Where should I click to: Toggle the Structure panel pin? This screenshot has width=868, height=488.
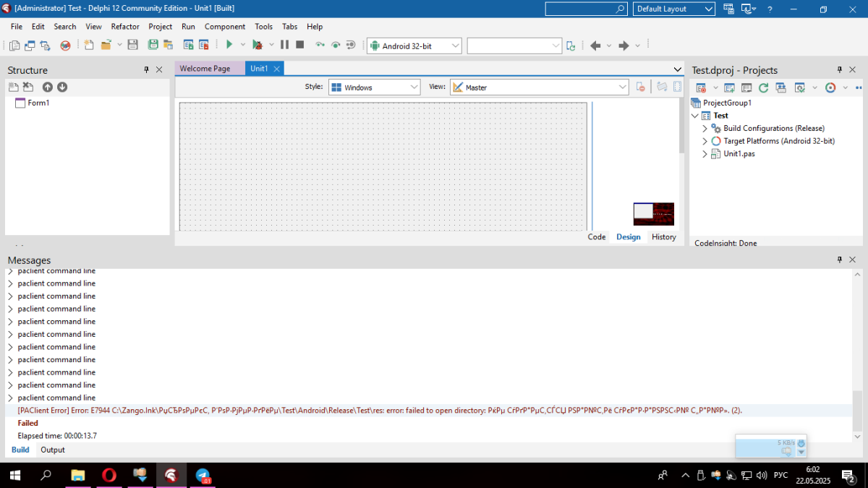coord(146,69)
